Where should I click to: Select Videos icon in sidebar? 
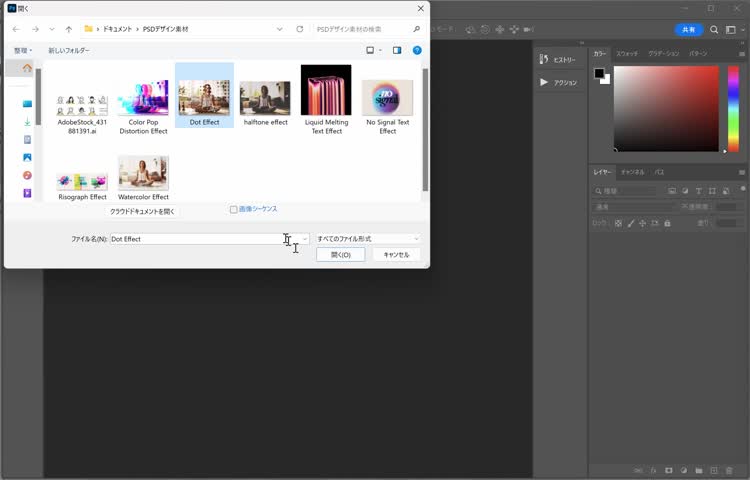[27, 193]
